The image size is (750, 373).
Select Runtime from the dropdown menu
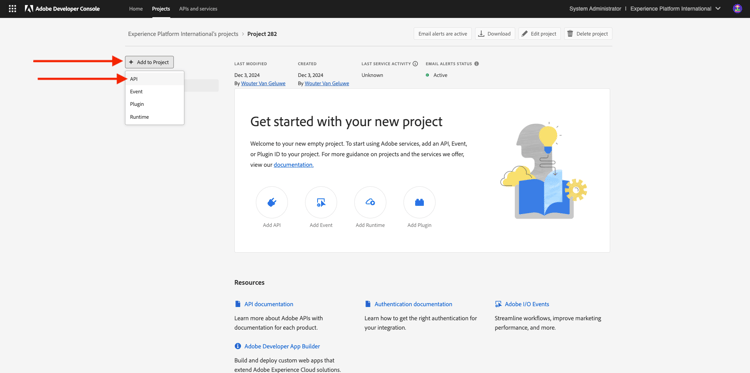click(154, 117)
